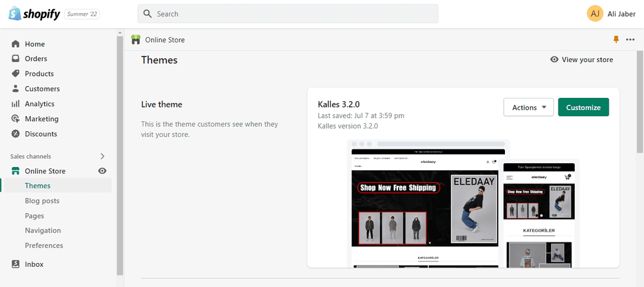This screenshot has width=644, height=287.
Task: Click the Sales channels label
Action: (x=31, y=156)
